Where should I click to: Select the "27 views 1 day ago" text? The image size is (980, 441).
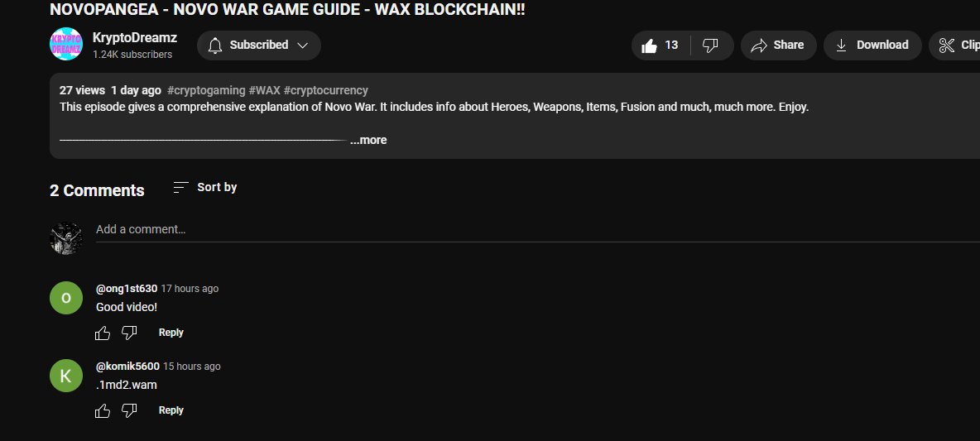pyautogui.click(x=110, y=90)
